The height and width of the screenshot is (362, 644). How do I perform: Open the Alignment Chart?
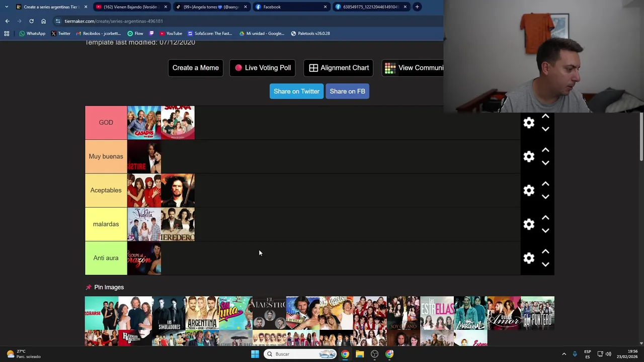tap(339, 68)
